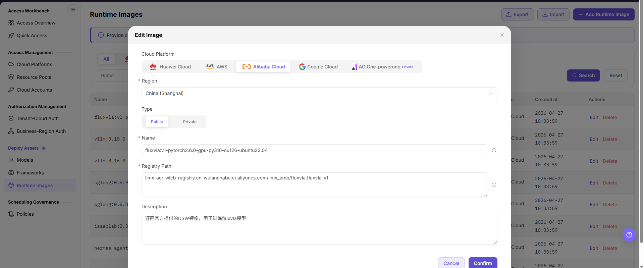Open Tenant-Cloud Auth page
644x268 pixels.
click(38, 118)
